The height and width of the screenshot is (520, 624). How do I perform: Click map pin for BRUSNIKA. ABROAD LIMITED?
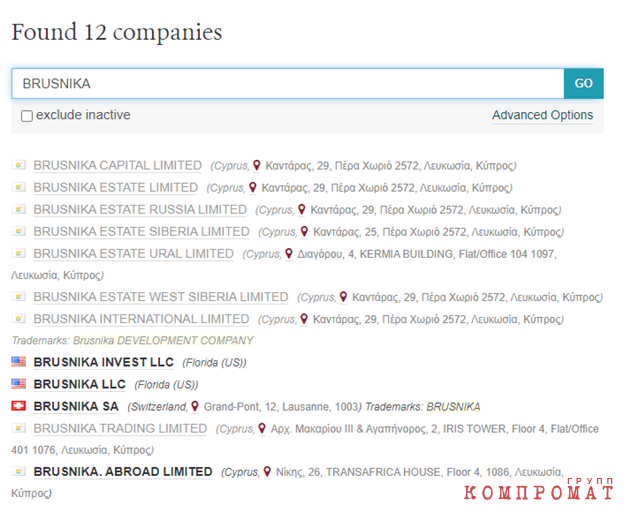(267, 471)
